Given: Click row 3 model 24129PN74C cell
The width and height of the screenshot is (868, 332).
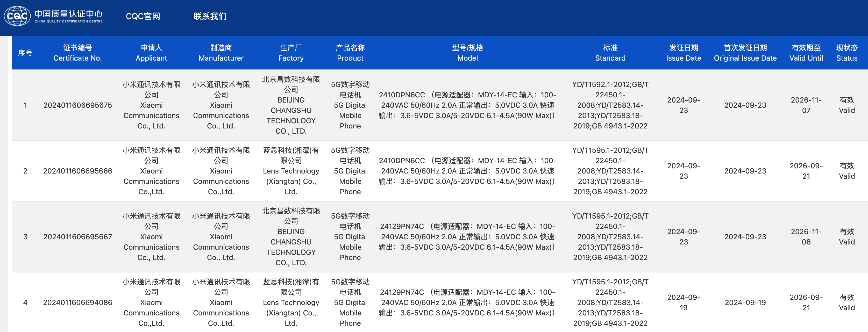Looking at the screenshot, I should point(467,237).
